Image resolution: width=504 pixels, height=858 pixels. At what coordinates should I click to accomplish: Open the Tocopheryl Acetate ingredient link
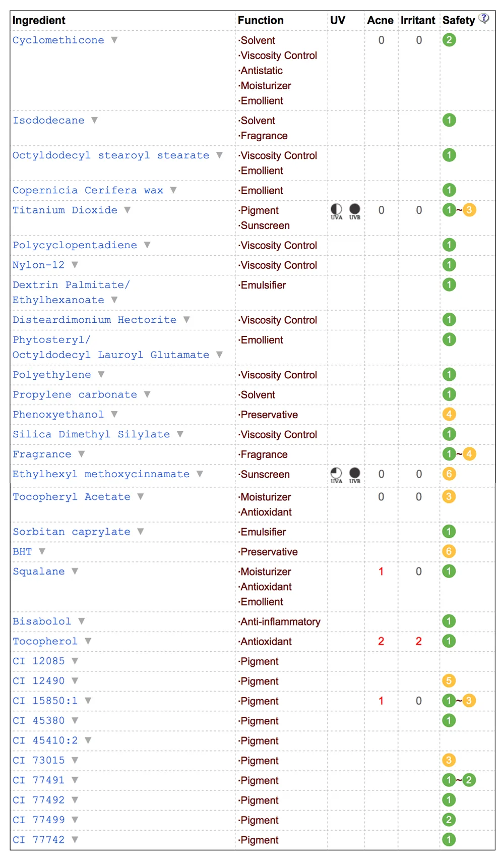pyautogui.click(x=72, y=497)
